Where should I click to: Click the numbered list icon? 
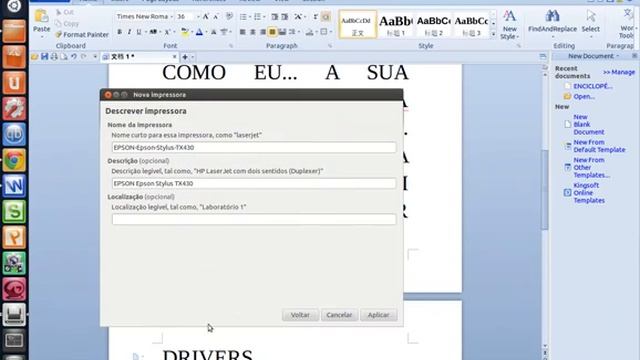click(x=257, y=17)
